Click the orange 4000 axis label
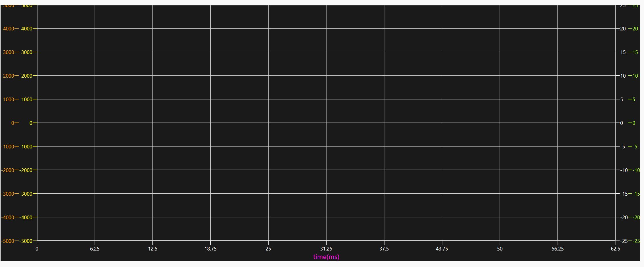The width and height of the screenshot is (644, 267). coord(9,29)
